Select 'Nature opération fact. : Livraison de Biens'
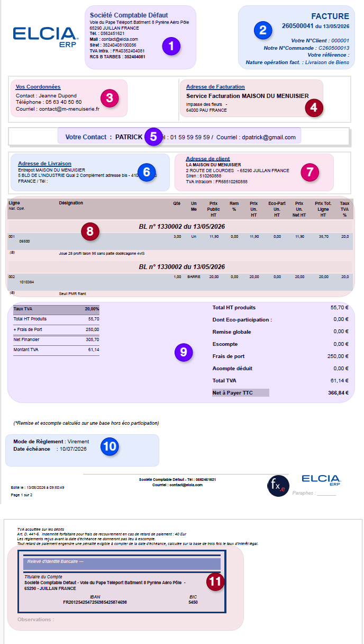The width and height of the screenshot is (364, 644). click(297, 62)
